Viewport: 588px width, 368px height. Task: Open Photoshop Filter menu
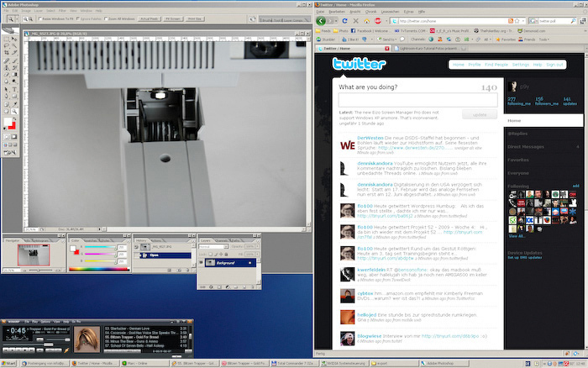(x=62, y=11)
